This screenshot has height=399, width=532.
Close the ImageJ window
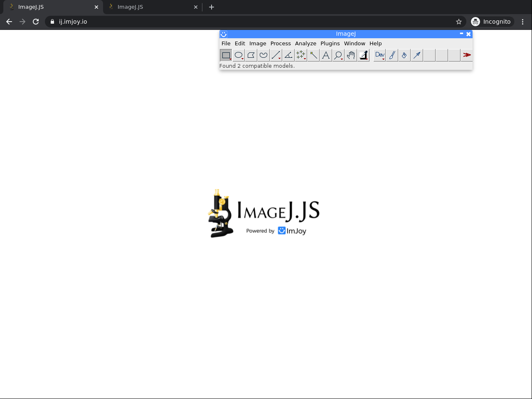pos(468,34)
